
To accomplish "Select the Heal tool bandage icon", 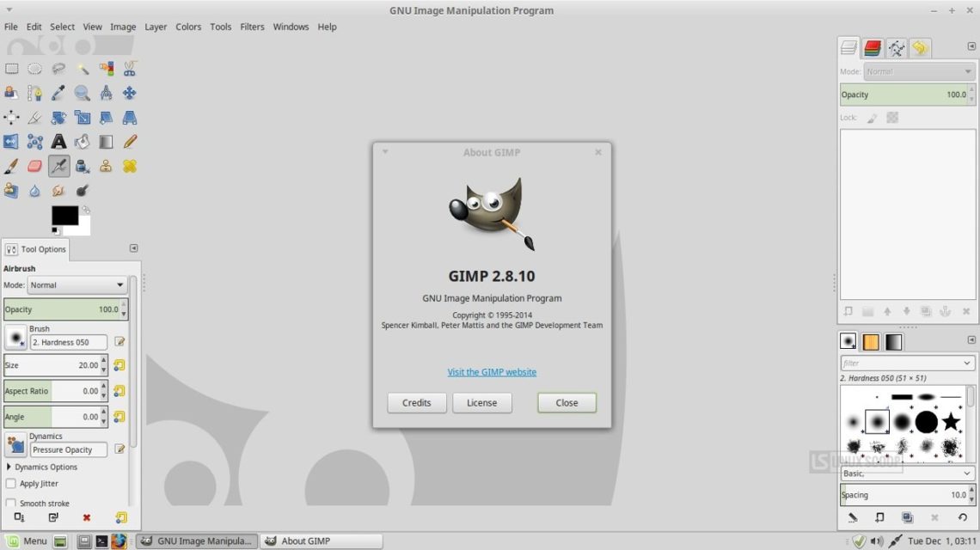I will 130,166.
